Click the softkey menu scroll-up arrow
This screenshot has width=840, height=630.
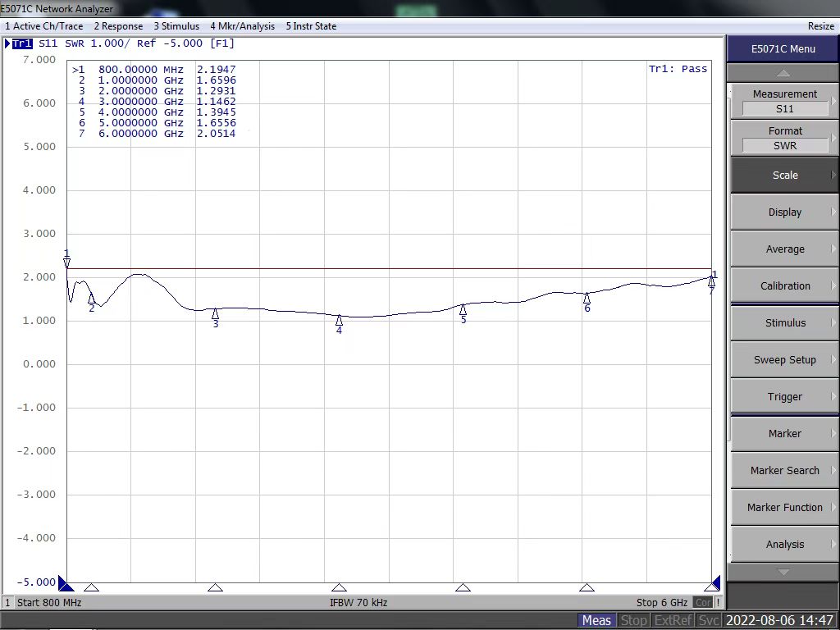click(783, 73)
